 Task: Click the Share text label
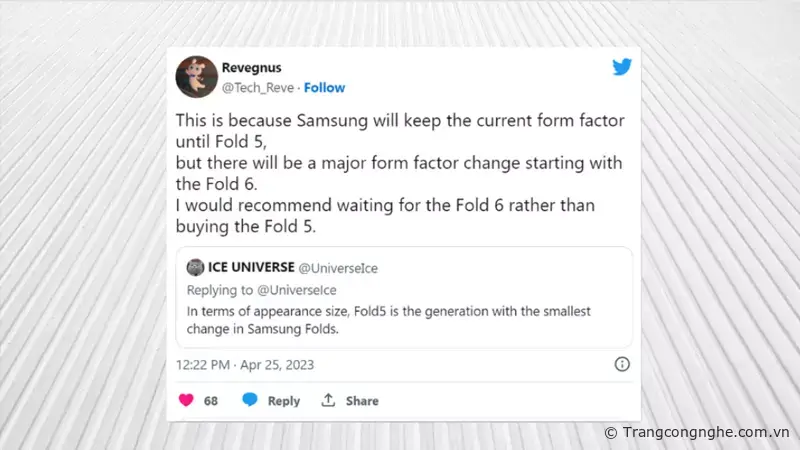(362, 400)
